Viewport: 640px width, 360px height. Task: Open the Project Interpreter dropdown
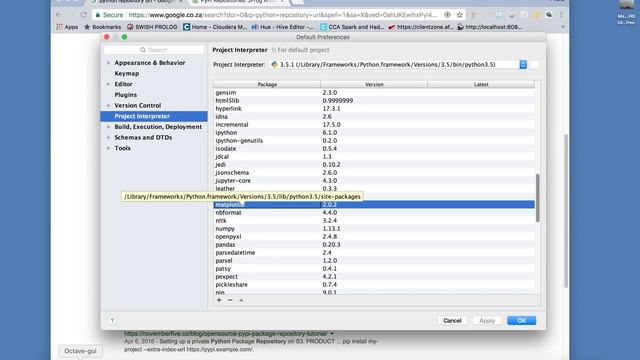(523, 64)
